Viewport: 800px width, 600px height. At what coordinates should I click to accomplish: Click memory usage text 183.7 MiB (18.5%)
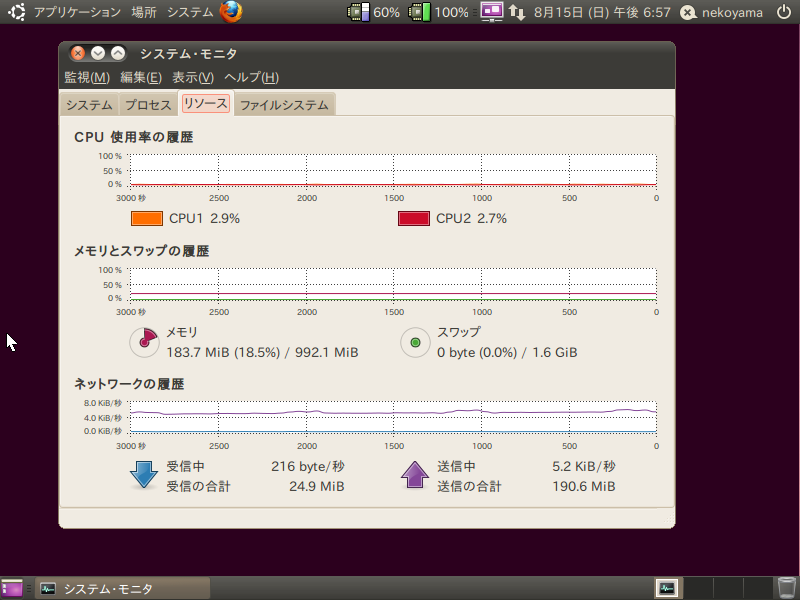pyautogui.click(x=223, y=353)
